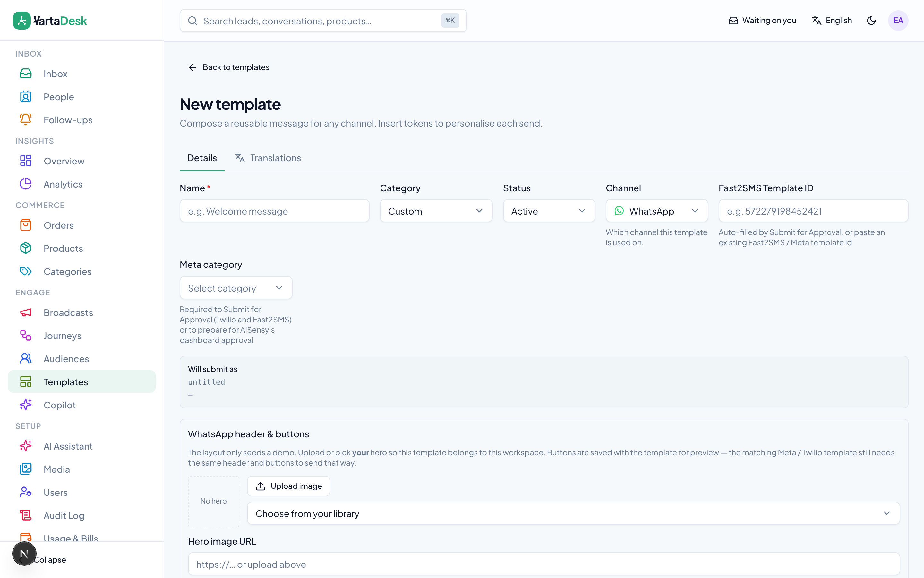Open the Channel dropdown showing WhatsApp
924x578 pixels.
click(x=657, y=211)
